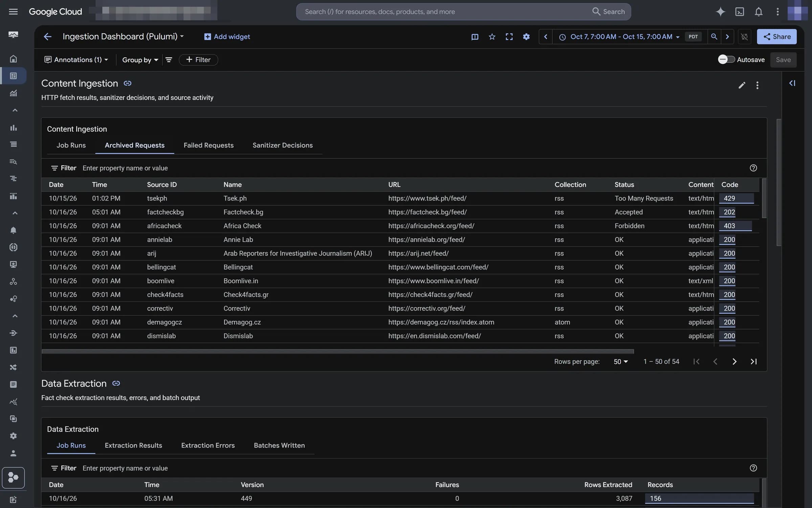Toggle the Autosave switch
This screenshot has height=508, width=812.
726,60
